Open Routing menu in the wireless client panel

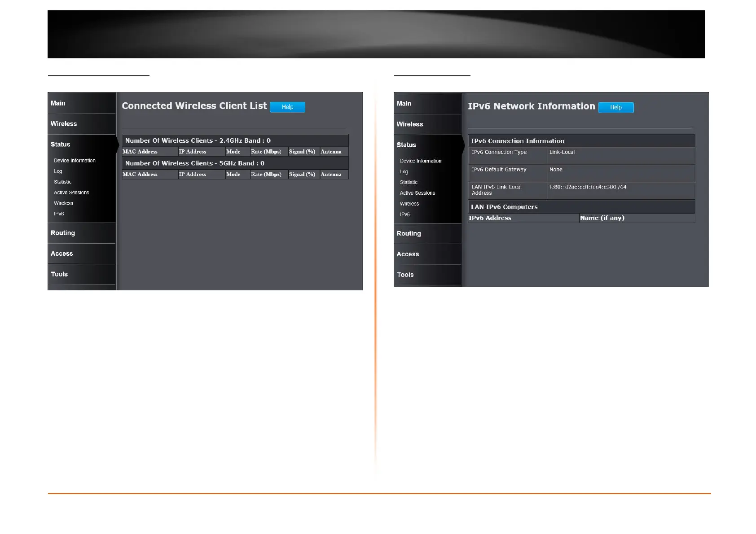coord(82,233)
